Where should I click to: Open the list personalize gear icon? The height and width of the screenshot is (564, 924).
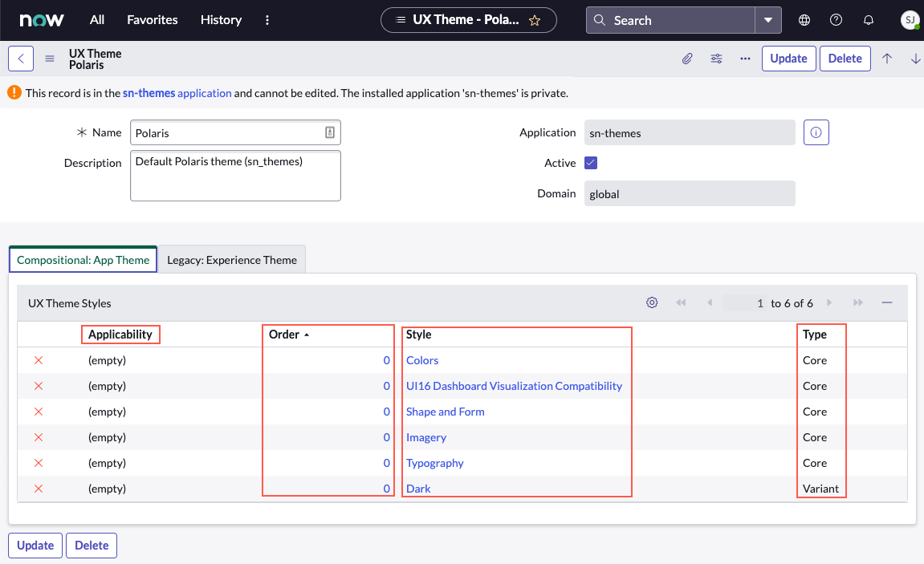tap(652, 302)
